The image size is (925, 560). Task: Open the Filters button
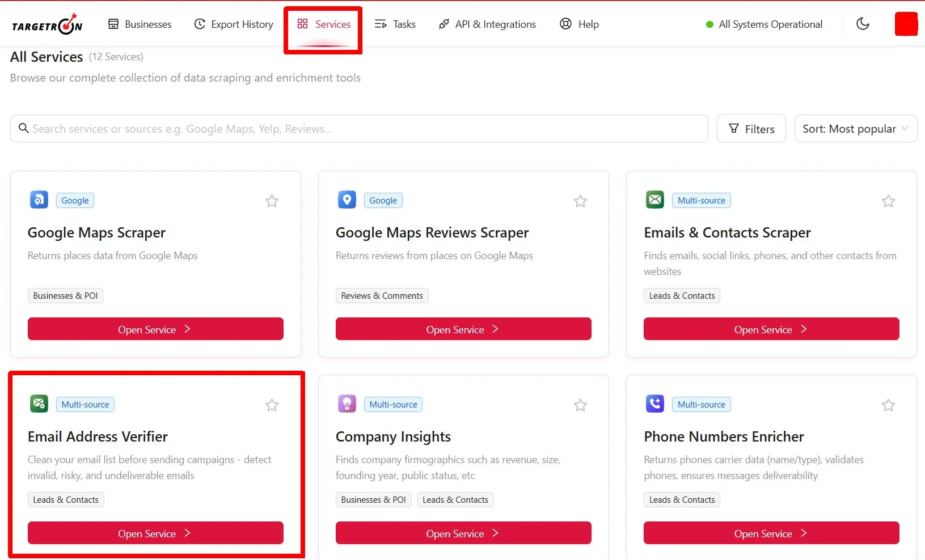(751, 129)
